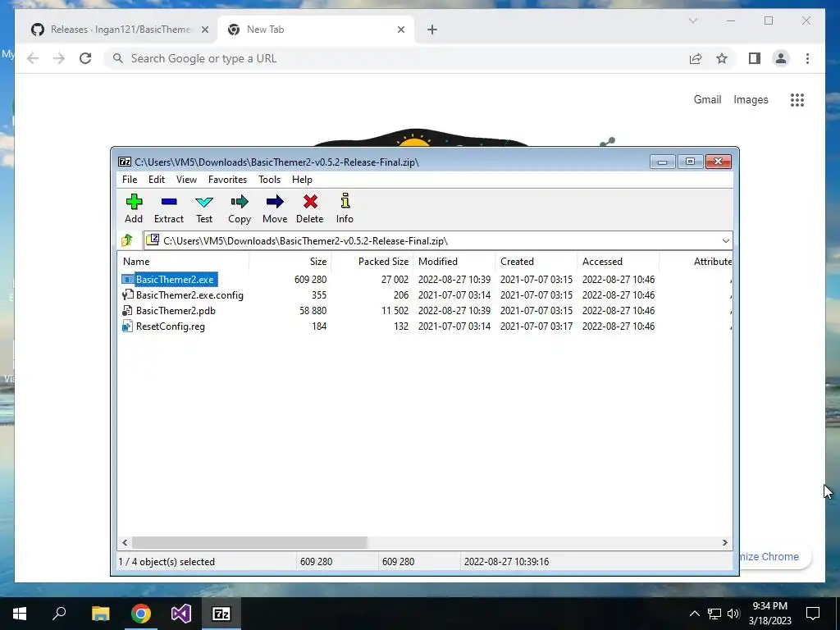Viewport: 840px width, 630px height.
Task: Open the volume control in tray
Action: coord(734,614)
